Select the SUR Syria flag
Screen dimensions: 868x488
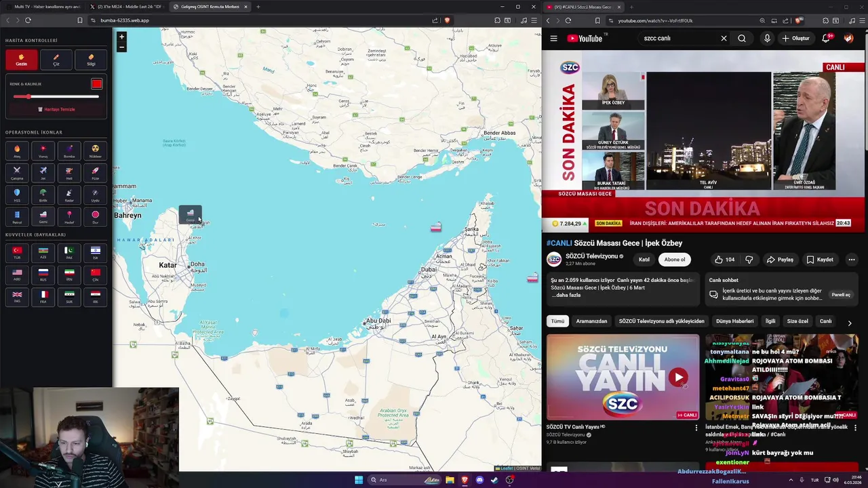(69, 297)
